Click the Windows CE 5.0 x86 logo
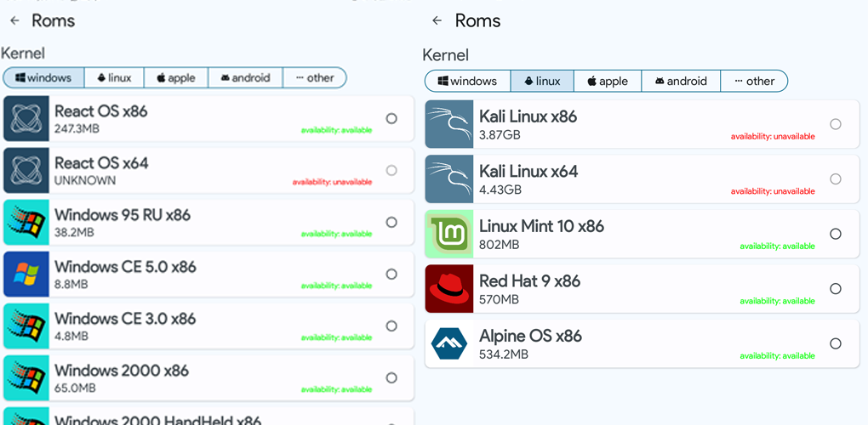Screen dimensions: 868x425 coord(26,274)
